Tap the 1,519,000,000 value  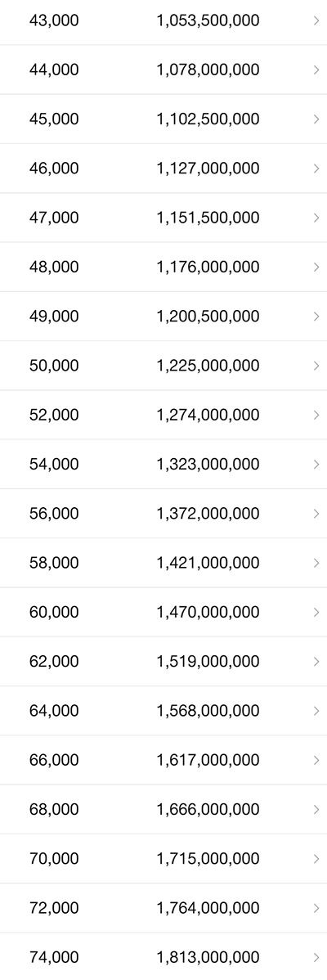pos(208,661)
